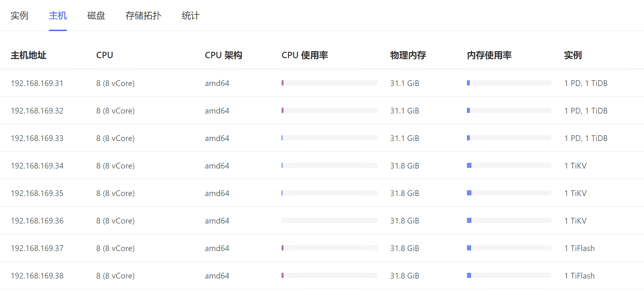Click the 31.1 GiB memory value for 192.168.169.31
Image resolution: width=644 pixels, height=299 pixels.
click(405, 83)
